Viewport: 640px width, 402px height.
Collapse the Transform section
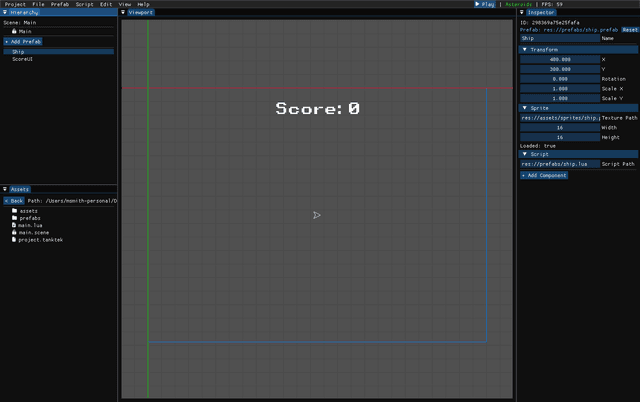(525, 49)
